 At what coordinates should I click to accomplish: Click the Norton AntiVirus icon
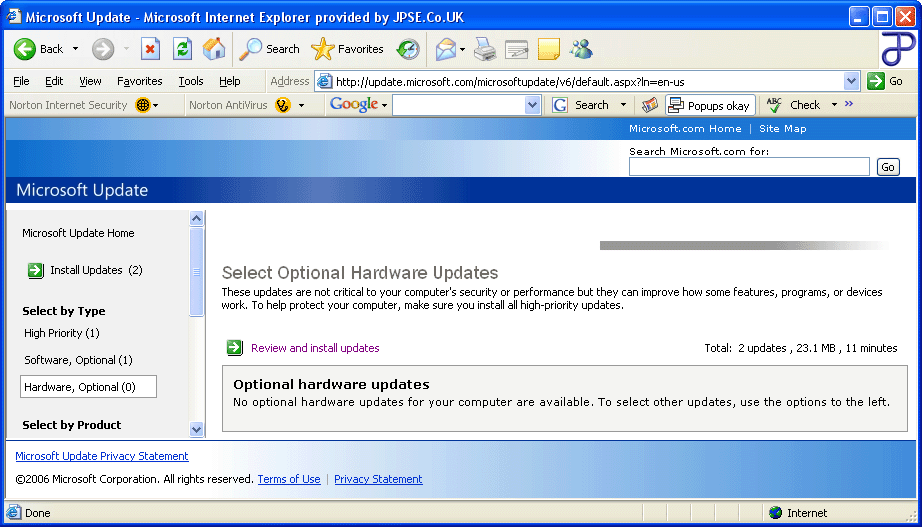(x=283, y=105)
